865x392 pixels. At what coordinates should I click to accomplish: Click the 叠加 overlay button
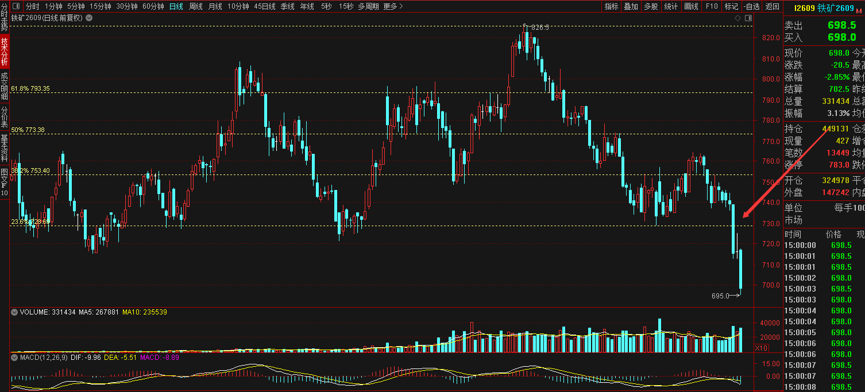click(631, 7)
